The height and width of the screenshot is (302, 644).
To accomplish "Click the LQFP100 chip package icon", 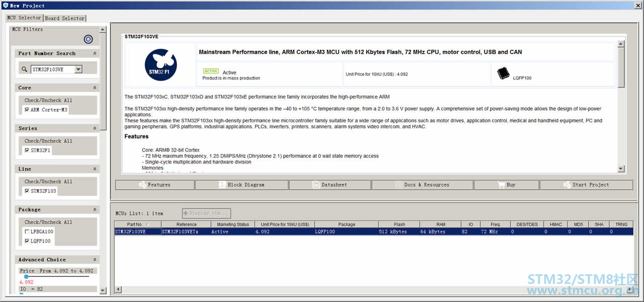I will click(503, 73).
